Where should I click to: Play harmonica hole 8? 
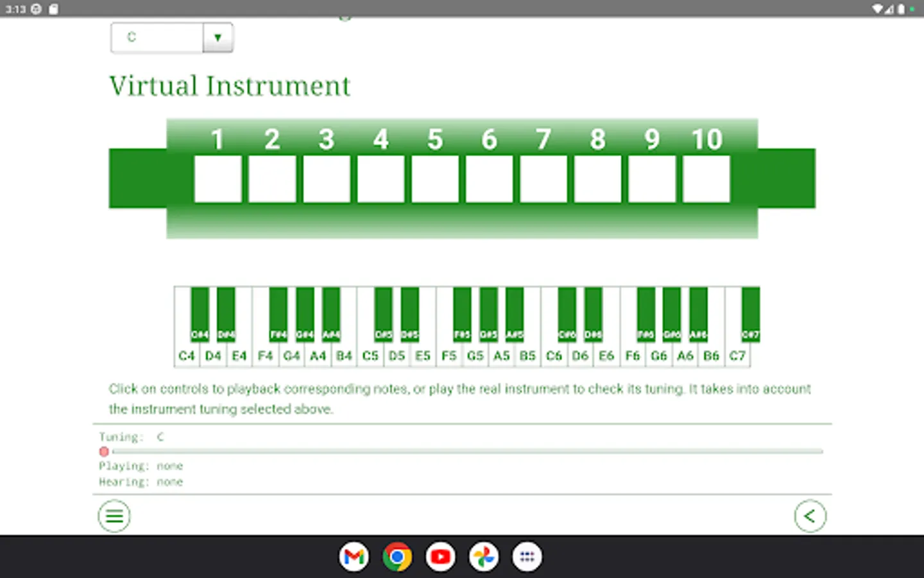597,179
